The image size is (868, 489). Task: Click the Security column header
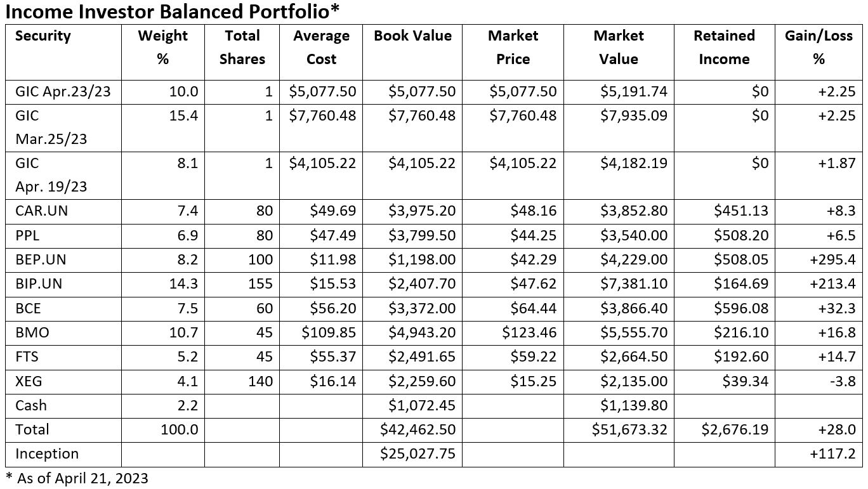(43, 36)
